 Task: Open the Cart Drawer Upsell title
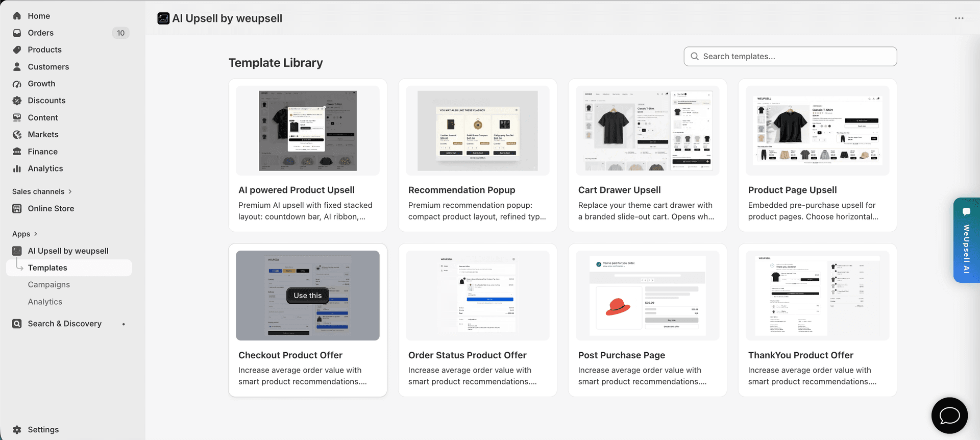tap(620, 190)
